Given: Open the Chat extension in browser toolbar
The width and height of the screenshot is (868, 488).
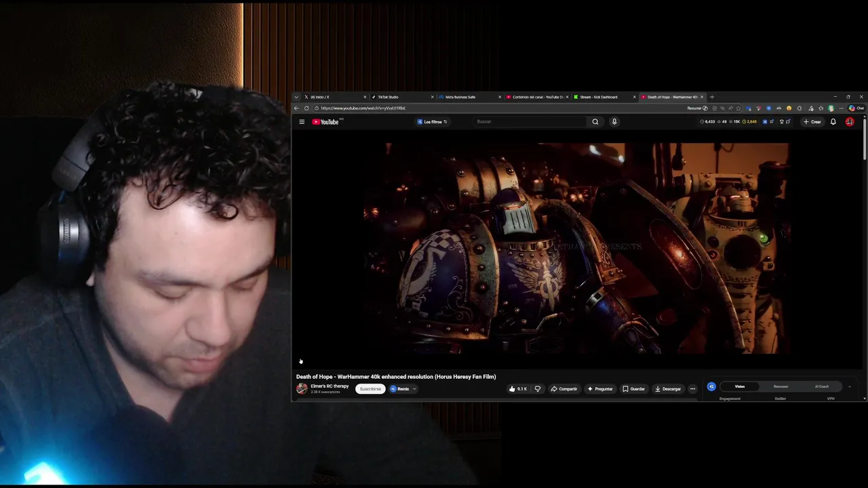Looking at the screenshot, I should [x=856, y=108].
